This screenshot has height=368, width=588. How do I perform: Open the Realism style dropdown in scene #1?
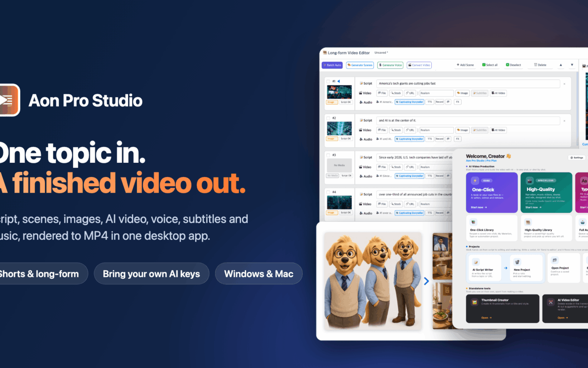click(x=436, y=93)
